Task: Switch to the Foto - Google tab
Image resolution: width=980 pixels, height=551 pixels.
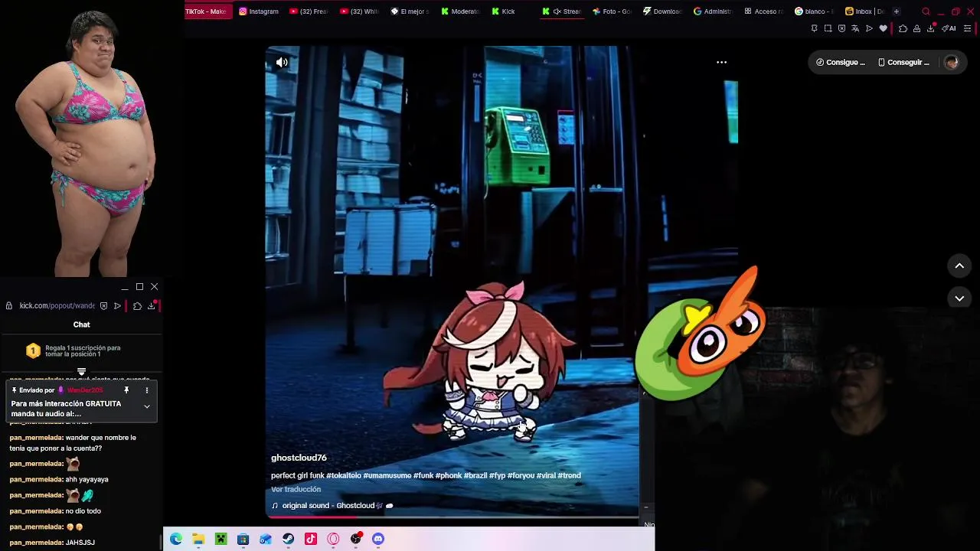Action: pyautogui.click(x=612, y=11)
